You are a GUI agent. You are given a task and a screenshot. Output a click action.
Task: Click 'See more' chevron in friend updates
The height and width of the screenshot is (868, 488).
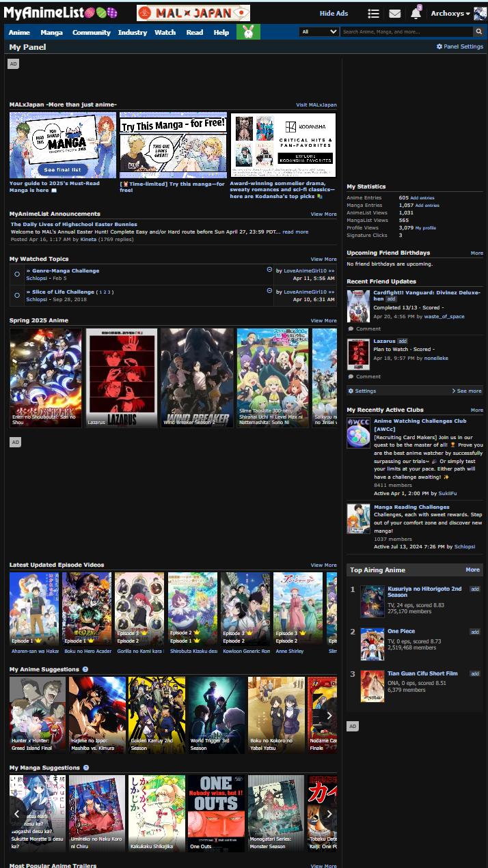467,391
